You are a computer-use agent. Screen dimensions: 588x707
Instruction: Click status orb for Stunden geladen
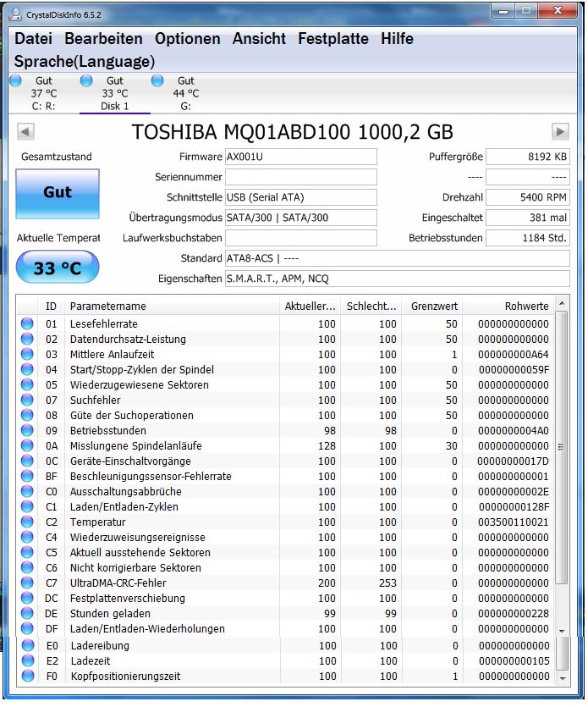click(x=27, y=613)
